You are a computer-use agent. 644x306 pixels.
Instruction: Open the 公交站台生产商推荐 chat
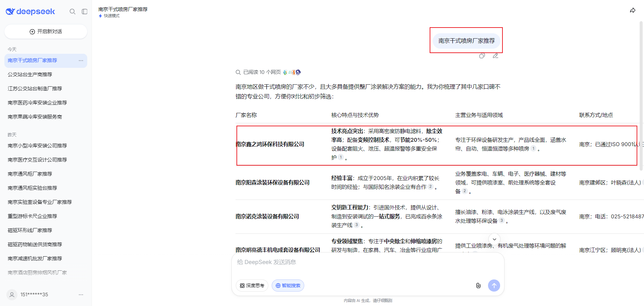click(x=46, y=75)
